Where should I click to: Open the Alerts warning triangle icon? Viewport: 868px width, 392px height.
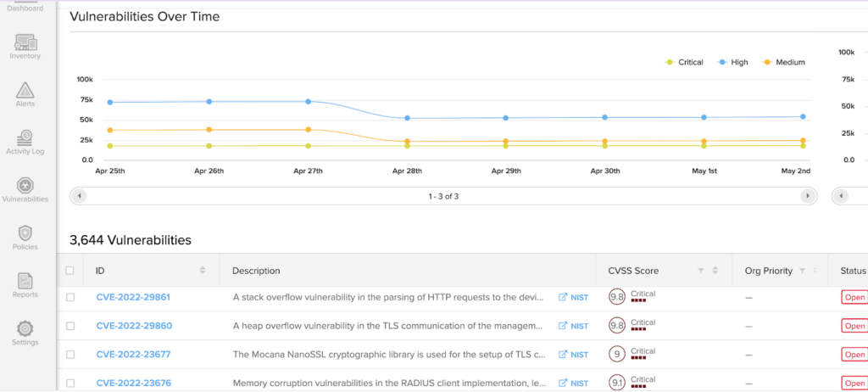(25, 90)
